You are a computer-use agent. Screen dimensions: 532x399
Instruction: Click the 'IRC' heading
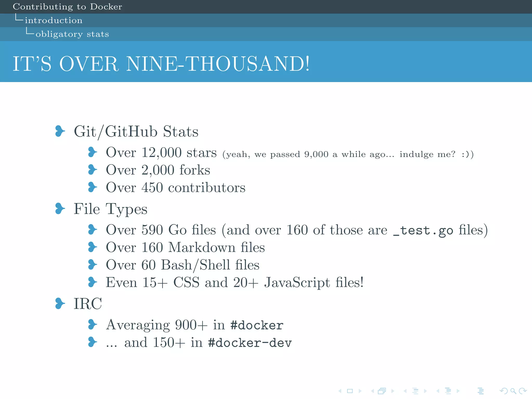[x=88, y=303]
